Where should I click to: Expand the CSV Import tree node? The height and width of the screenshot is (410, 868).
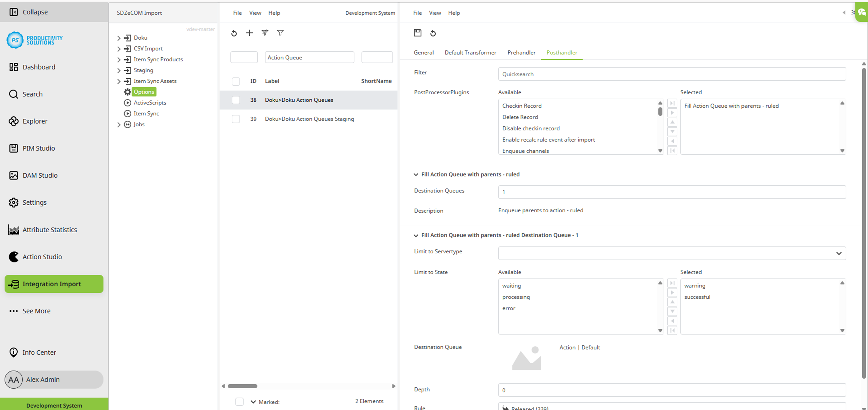click(118, 49)
